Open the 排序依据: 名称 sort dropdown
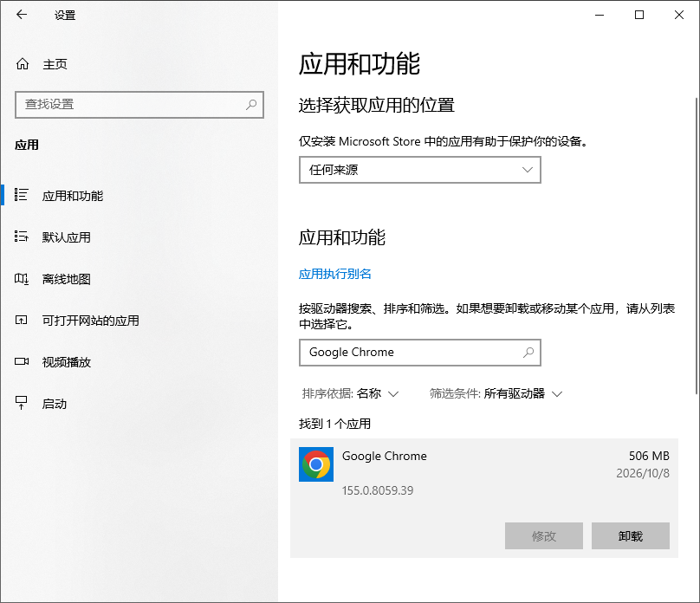Screen dimensions: 700x603 350,393
